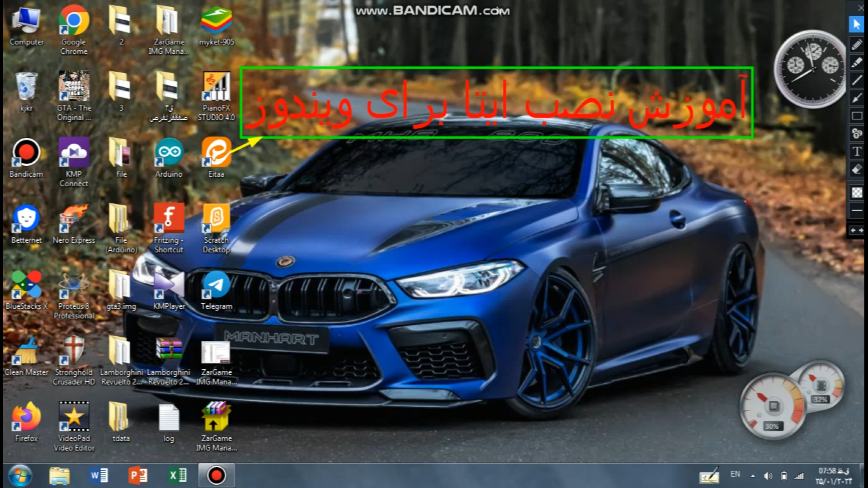Select the KMPlayer shortcut
Viewport: 868px width, 488px height.
[x=169, y=290]
